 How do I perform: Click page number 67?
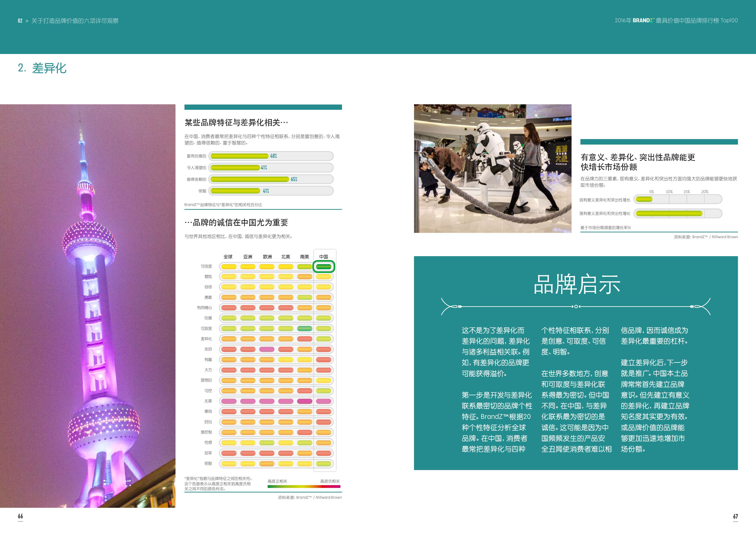click(x=736, y=516)
